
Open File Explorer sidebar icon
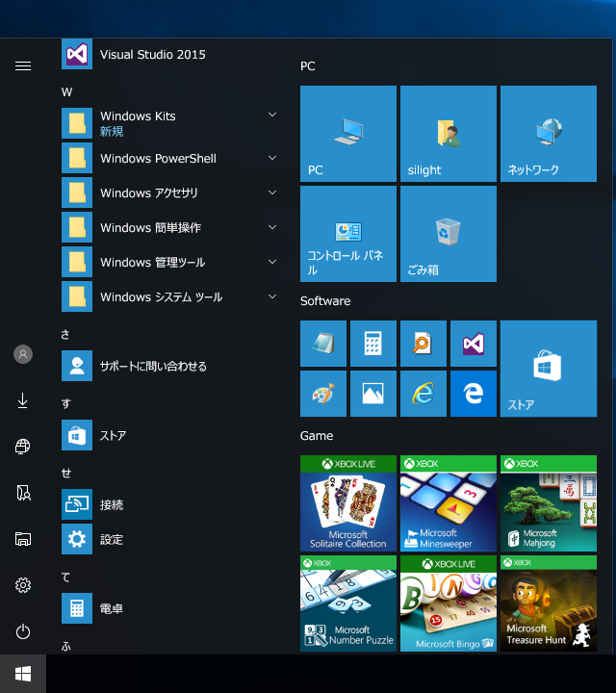pos(23,539)
